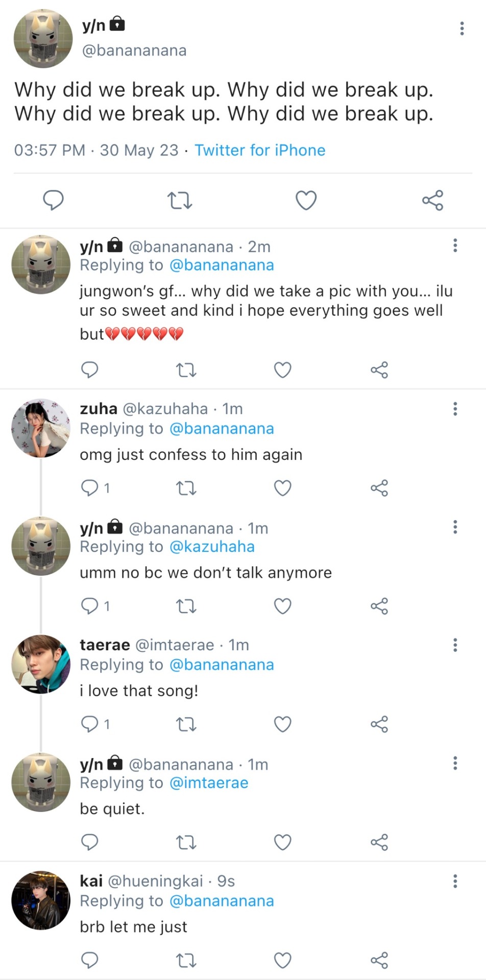This screenshot has height=980, width=486.
Task: Reply to the "be quiet." tweet
Action: click(90, 842)
